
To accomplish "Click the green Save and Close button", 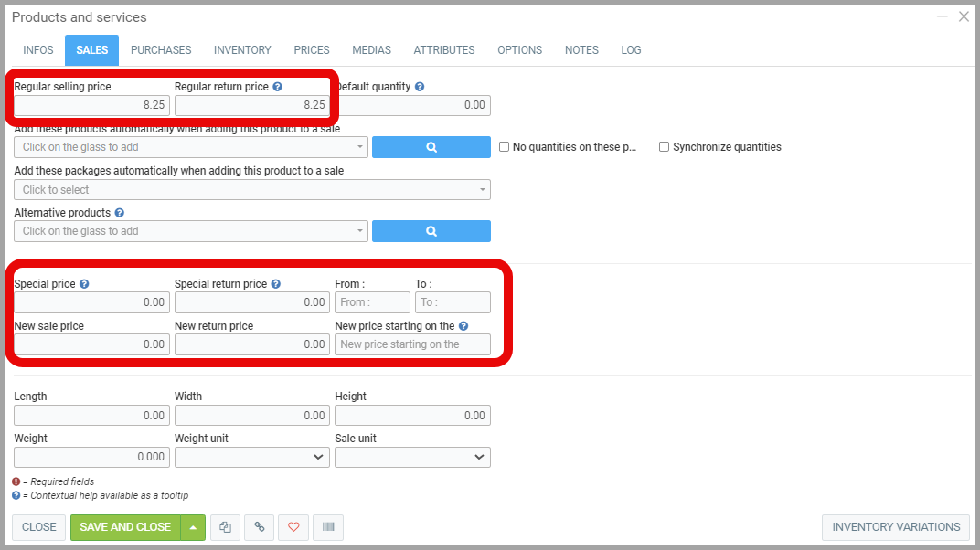I will (125, 527).
